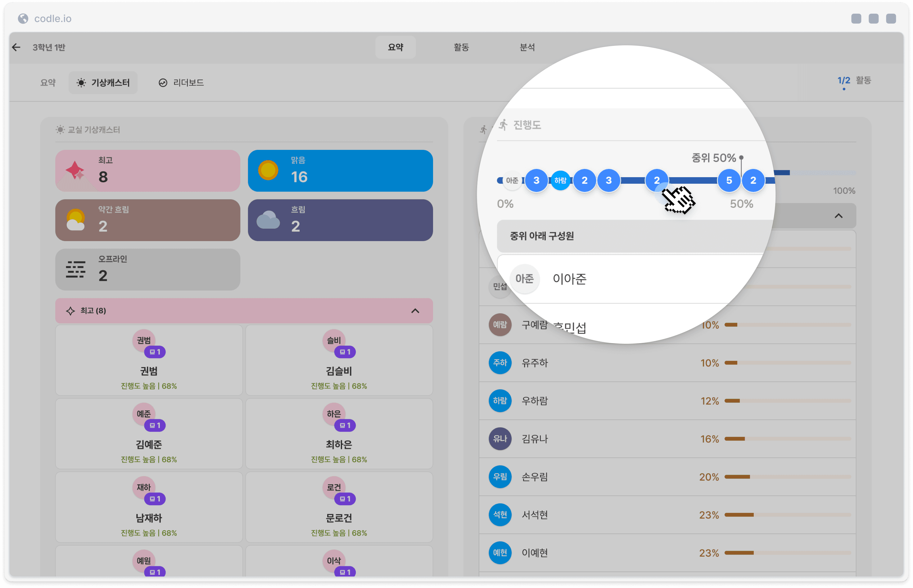
Task: Click the pink star icon on 최고 card
Action: 75,171
